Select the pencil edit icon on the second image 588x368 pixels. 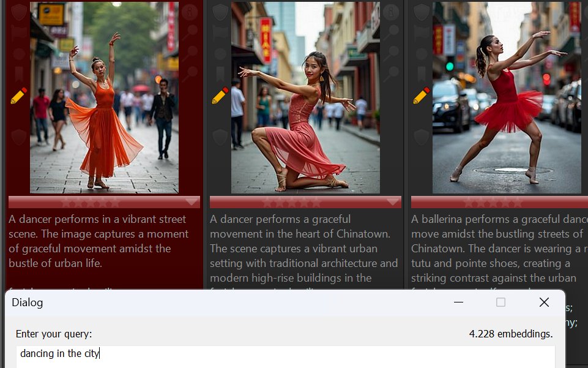[219, 95]
